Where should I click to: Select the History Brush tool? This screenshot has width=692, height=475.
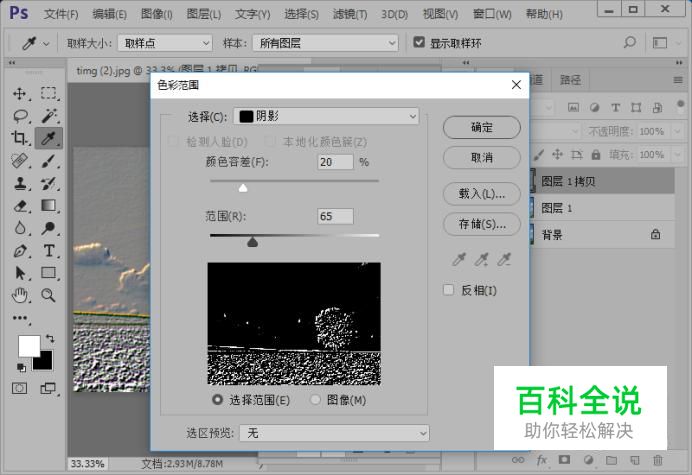(x=49, y=183)
